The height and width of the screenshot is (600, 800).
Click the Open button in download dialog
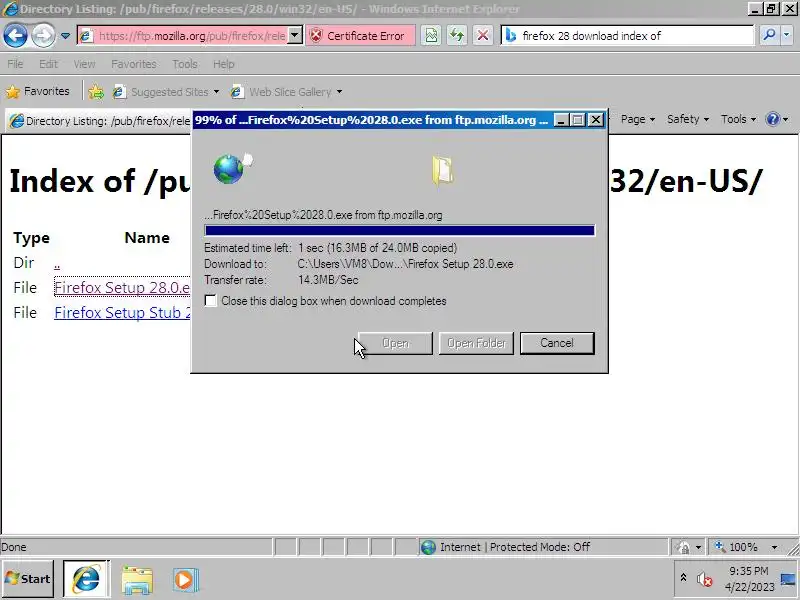click(395, 343)
